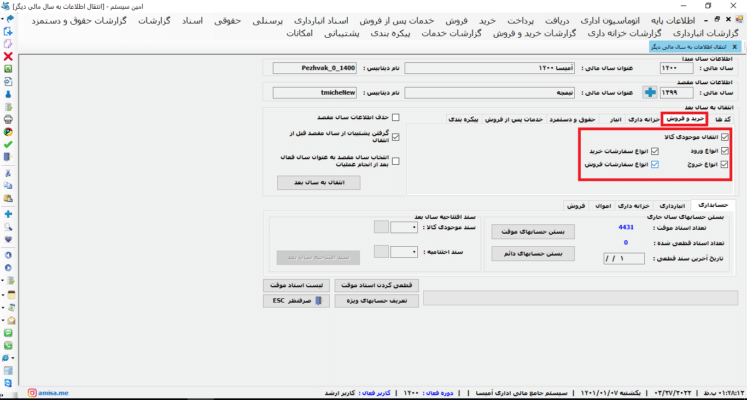Uncheck انواع سفارشات فروش checkbox
Screen dimensions: 747x400
click(x=656, y=164)
